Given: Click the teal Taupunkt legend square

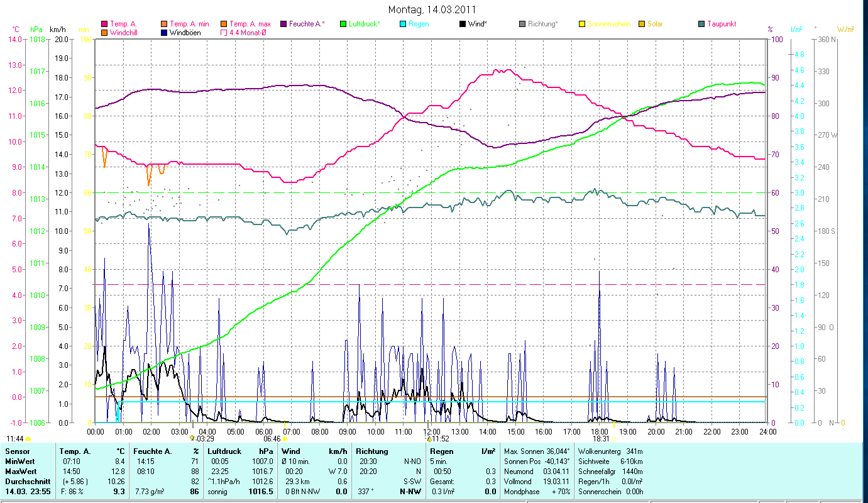Looking at the screenshot, I should click(x=701, y=24).
